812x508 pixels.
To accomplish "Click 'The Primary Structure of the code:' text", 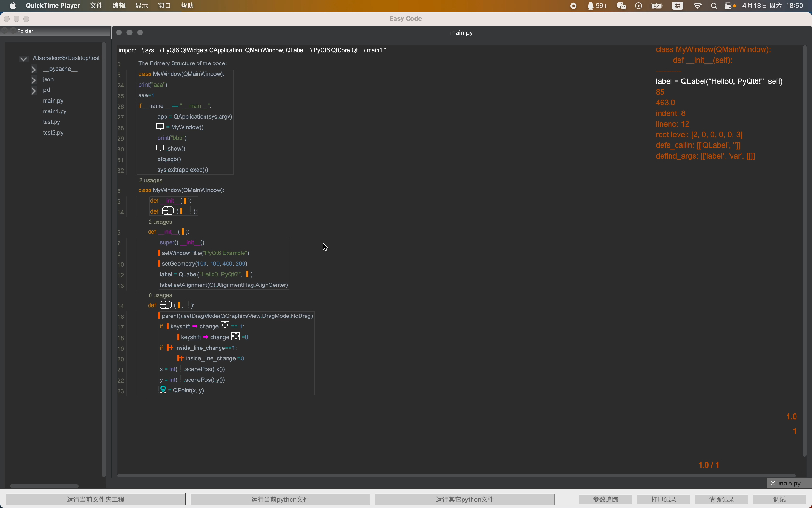I will click(x=182, y=63).
